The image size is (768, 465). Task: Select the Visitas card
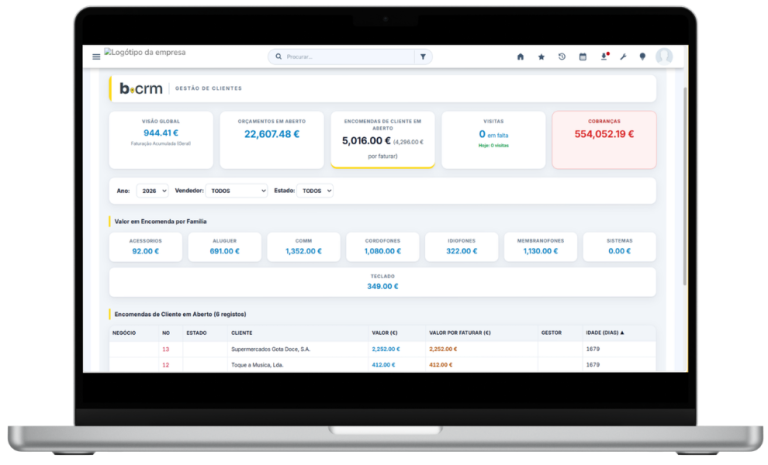(493, 140)
